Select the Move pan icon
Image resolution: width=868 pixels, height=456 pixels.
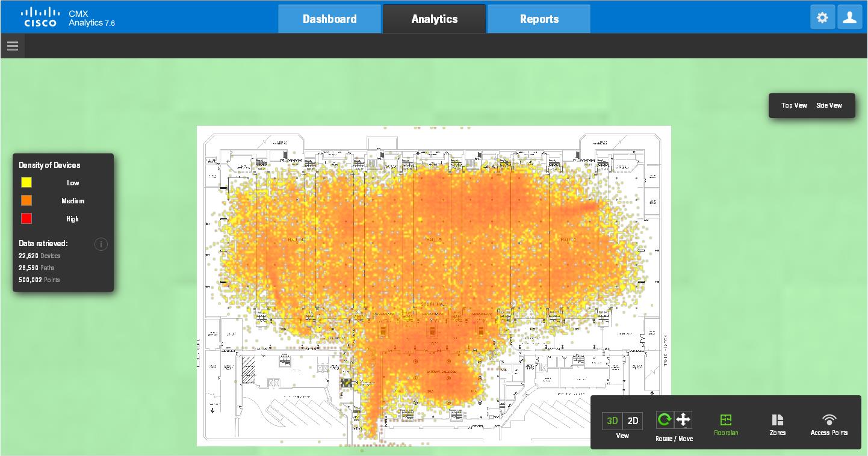[683, 420]
